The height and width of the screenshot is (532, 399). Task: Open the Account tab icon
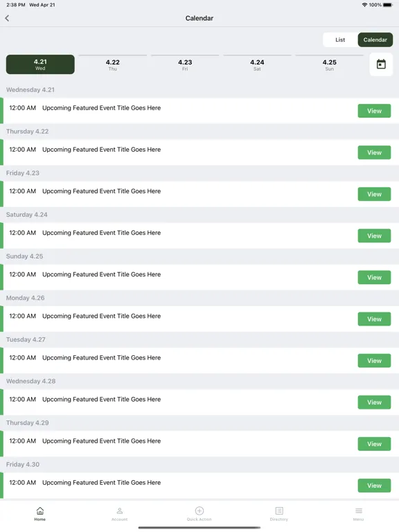pyautogui.click(x=119, y=511)
